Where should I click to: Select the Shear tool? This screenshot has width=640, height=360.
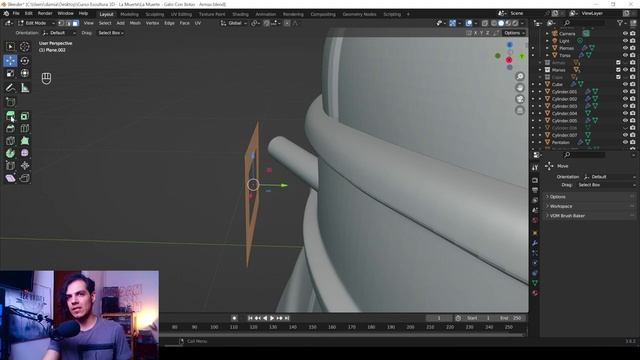(10, 178)
